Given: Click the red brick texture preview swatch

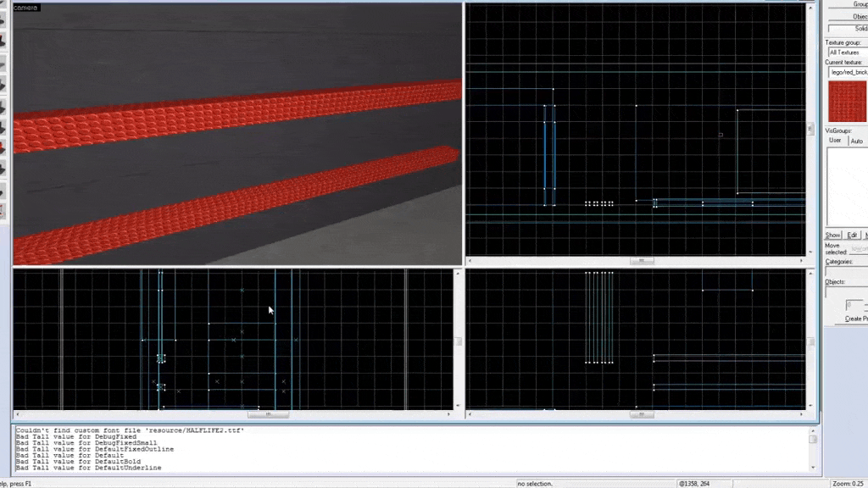Looking at the screenshot, I should pos(847,102).
